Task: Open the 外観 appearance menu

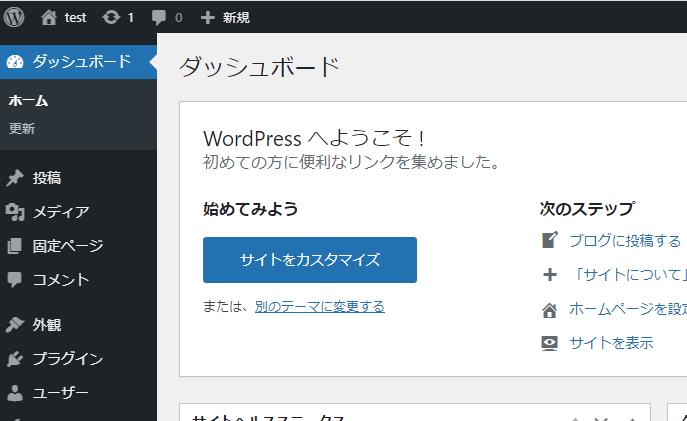Action: pos(46,325)
